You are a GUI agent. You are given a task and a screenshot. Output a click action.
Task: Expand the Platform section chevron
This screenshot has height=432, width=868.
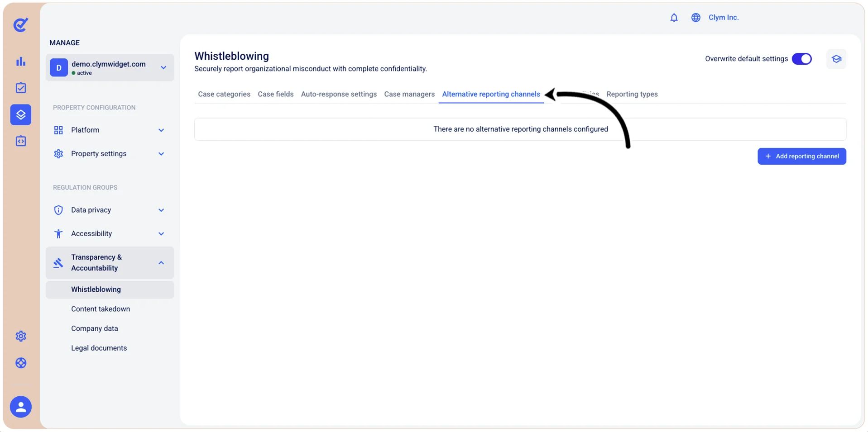[161, 130]
